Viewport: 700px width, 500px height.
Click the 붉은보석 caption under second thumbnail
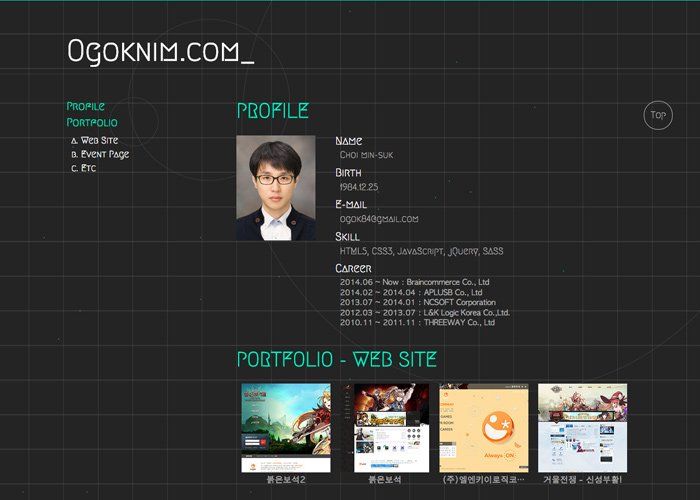pyautogui.click(x=385, y=480)
